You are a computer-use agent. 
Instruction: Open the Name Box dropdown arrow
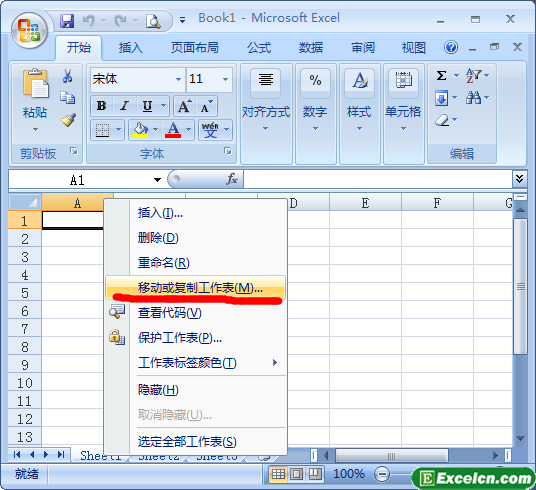pos(157,180)
